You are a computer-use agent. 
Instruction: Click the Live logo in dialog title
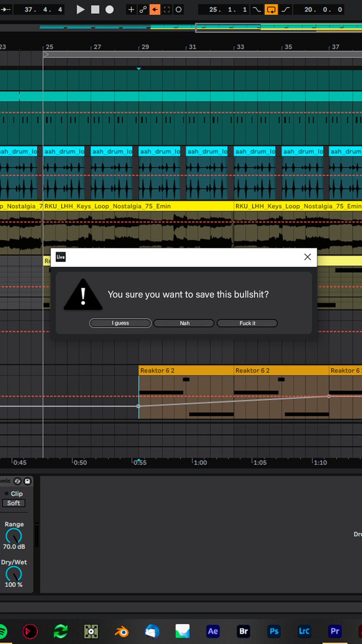[x=61, y=257]
